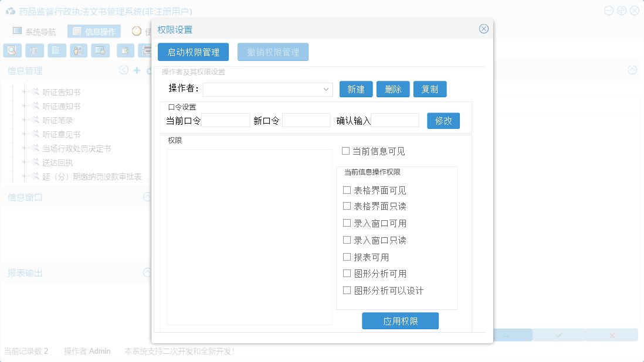Viewport: 644px width, 362px height.
Task: Click 撤销权限管理 button
Action: (x=273, y=52)
